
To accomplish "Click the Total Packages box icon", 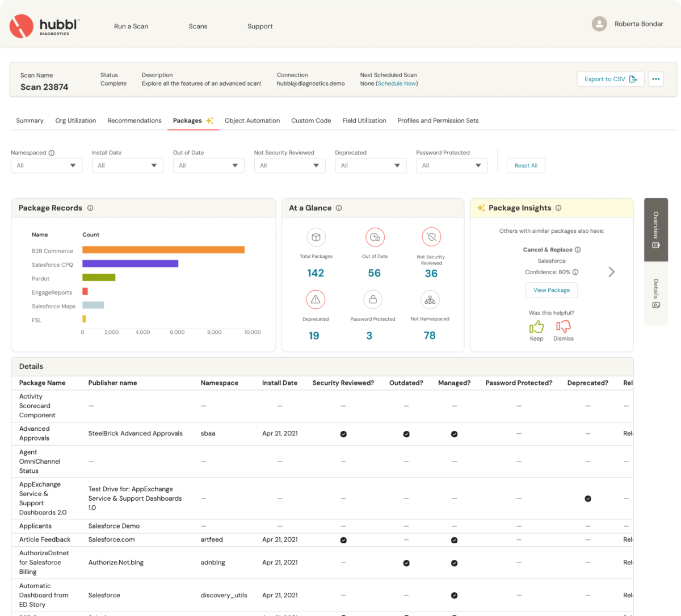I will click(x=316, y=237).
